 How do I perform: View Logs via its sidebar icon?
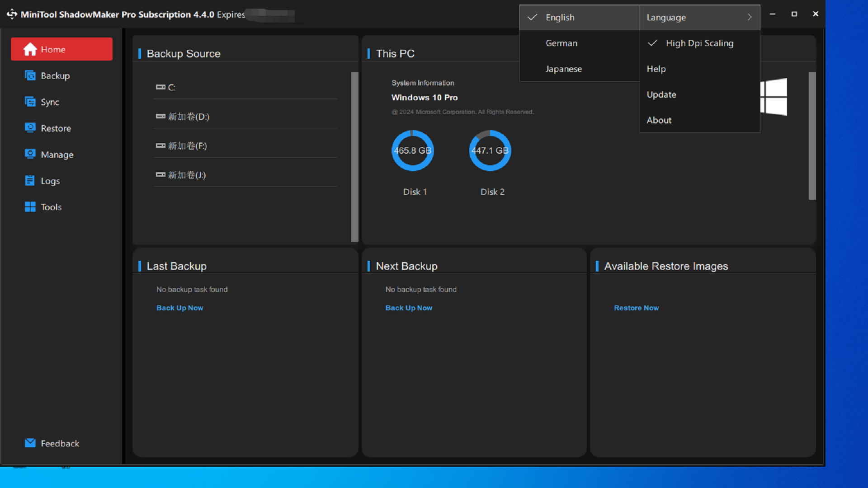(x=30, y=180)
